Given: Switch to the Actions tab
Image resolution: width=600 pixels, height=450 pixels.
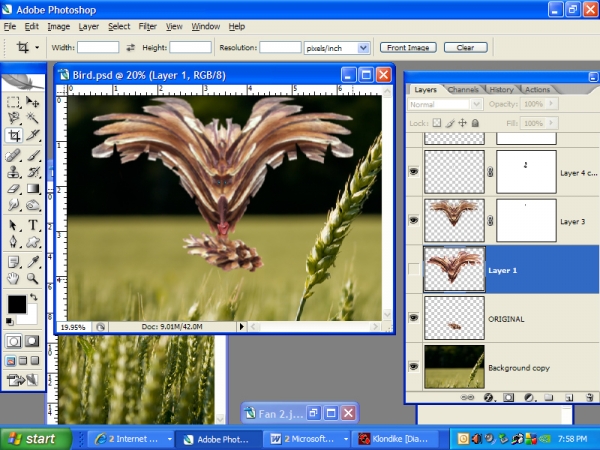Looking at the screenshot, I should pyautogui.click(x=537, y=90).
